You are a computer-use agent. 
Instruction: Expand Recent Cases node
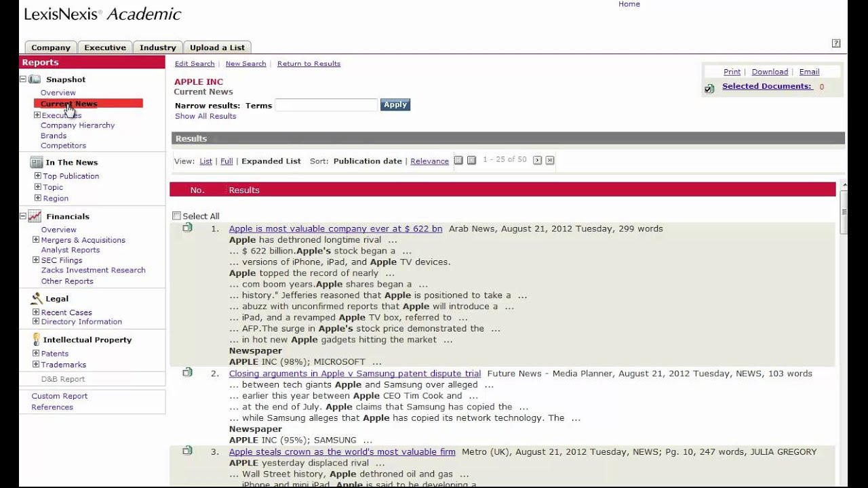[x=36, y=312]
